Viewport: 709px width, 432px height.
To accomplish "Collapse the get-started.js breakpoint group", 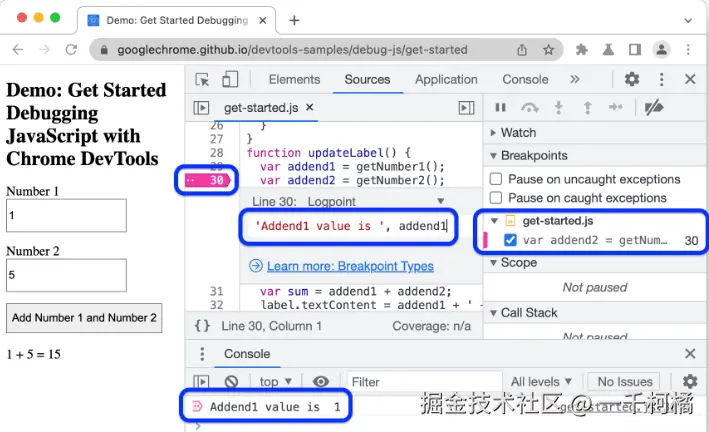I will tap(494, 221).
